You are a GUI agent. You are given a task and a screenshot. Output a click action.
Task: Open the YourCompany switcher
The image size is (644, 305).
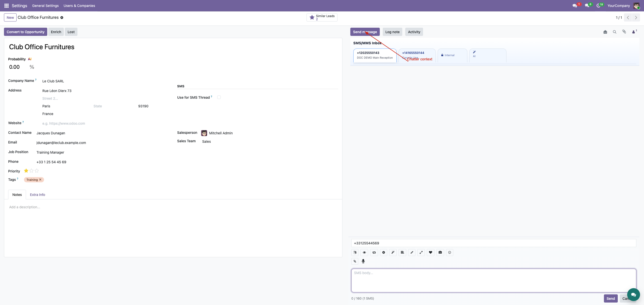(619, 6)
